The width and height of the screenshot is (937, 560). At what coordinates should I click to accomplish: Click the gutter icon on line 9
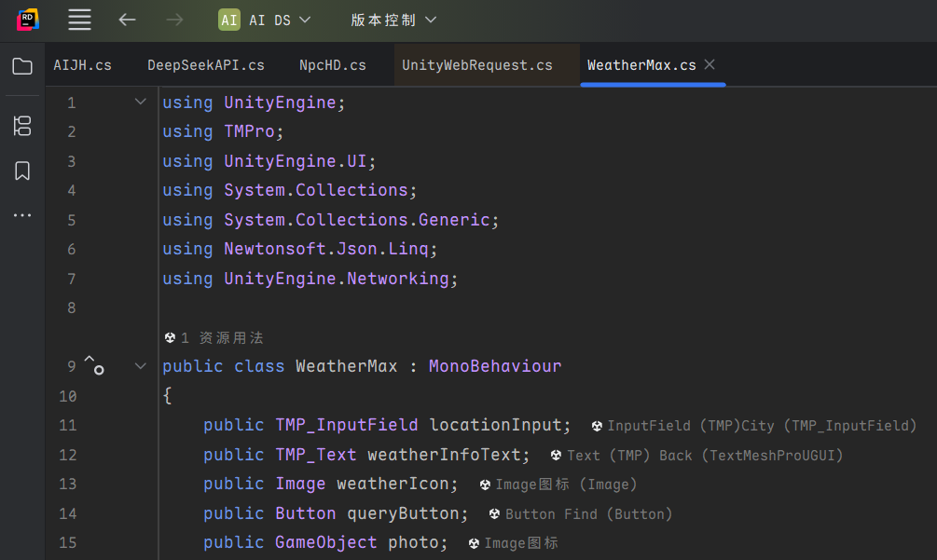coord(94,365)
